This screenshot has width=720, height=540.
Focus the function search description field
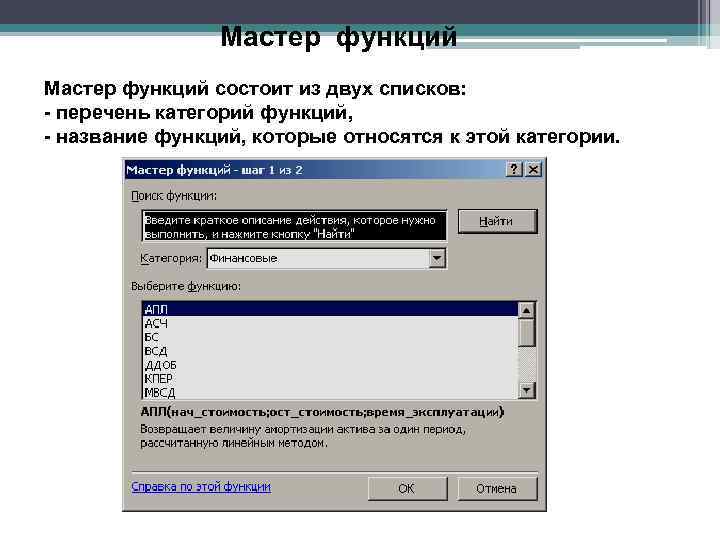coord(294,225)
